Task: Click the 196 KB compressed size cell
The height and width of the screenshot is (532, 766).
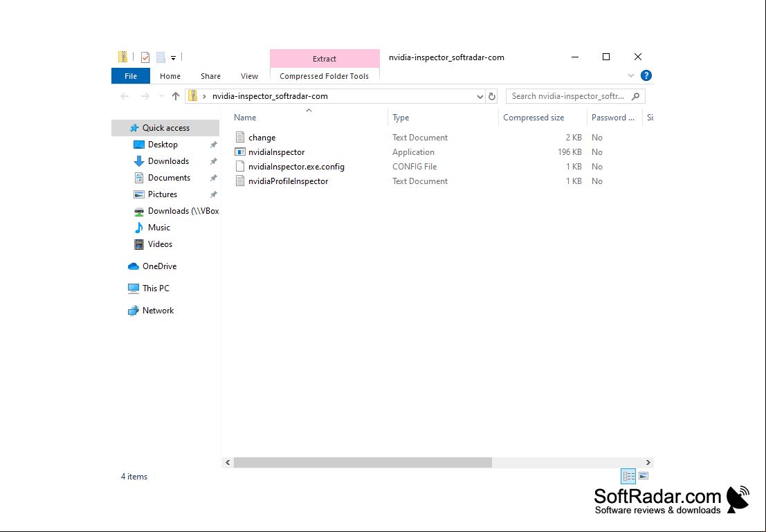Action: pos(569,152)
